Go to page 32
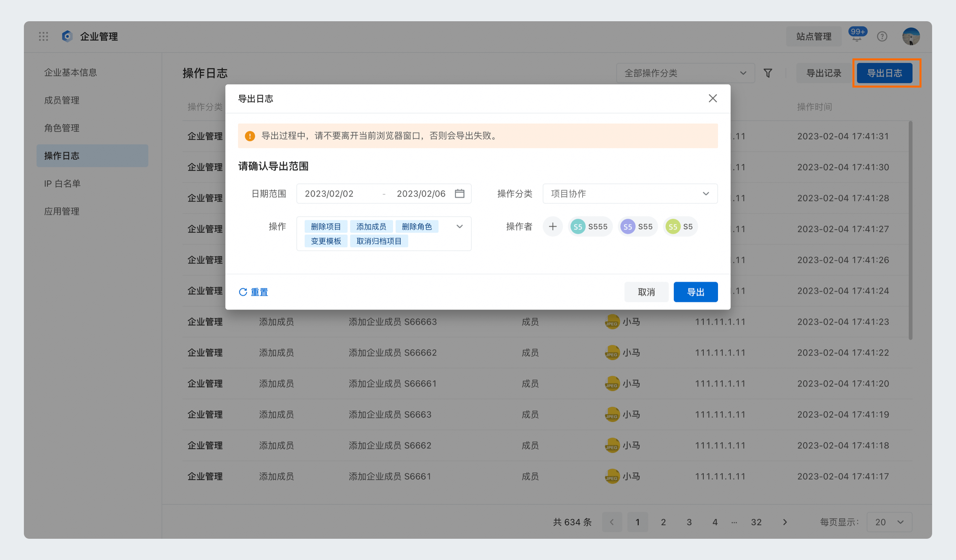The width and height of the screenshot is (956, 560). click(x=756, y=522)
